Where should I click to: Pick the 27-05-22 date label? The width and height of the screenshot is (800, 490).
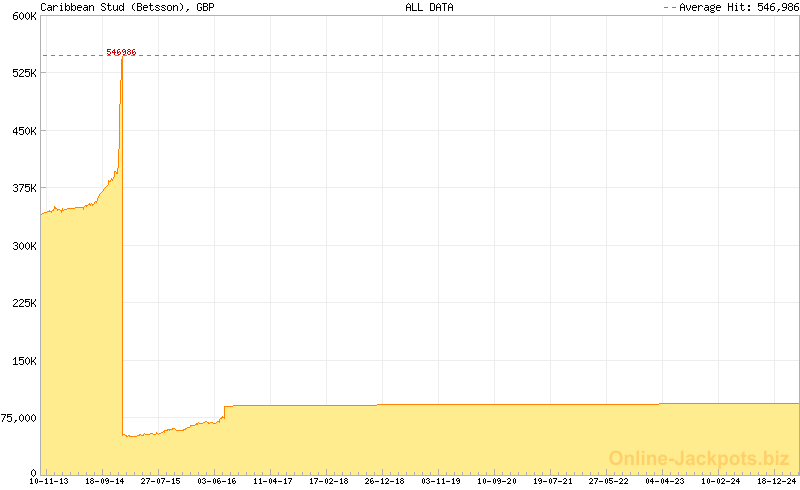(609, 481)
